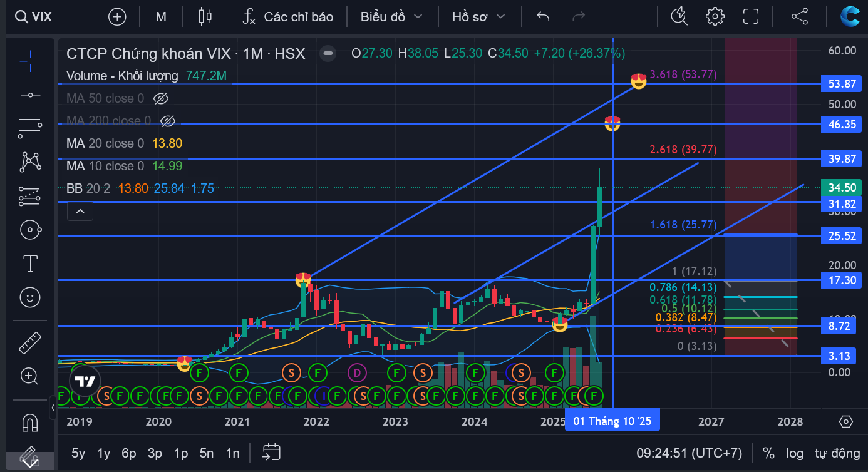This screenshot has width=868, height=472.
Task: Select the Fibonacci retracement tool
Action: click(x=30, y=128)
